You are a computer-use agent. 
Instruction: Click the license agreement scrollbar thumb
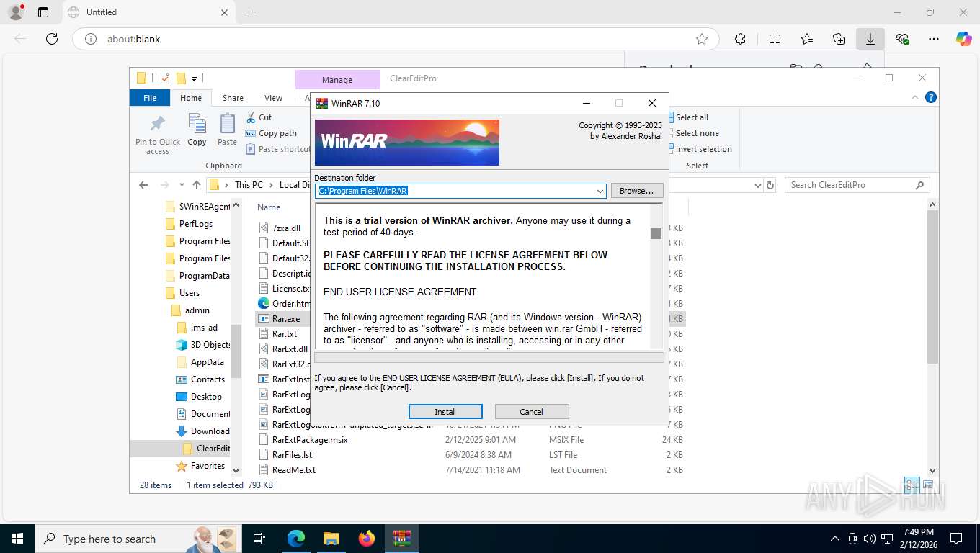[656, 233]
